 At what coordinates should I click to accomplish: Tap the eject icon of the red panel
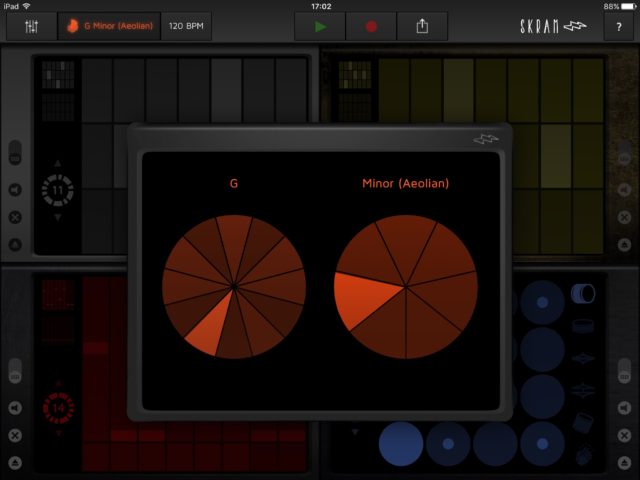pos(15,462)
